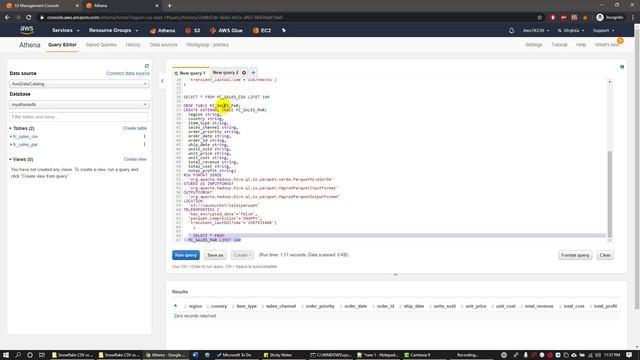Open Sticky Notes from the taskbar

[x=278, y=355]
